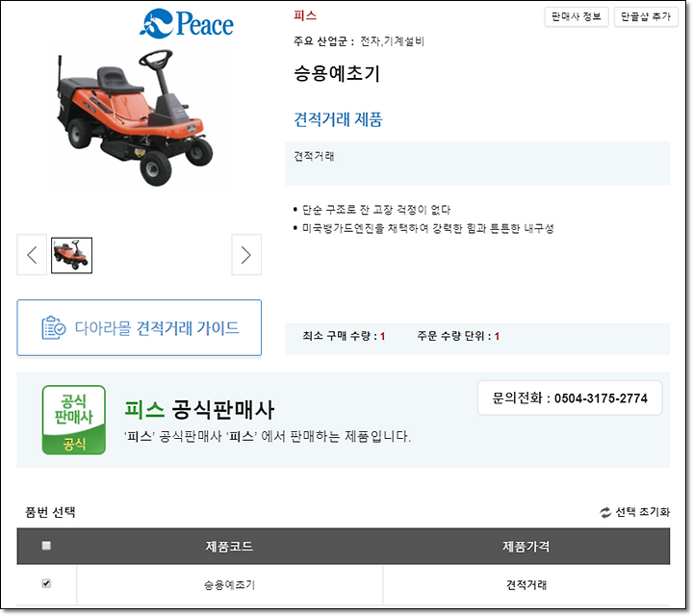Click the clipboard guide icon

tap(54, 328)
